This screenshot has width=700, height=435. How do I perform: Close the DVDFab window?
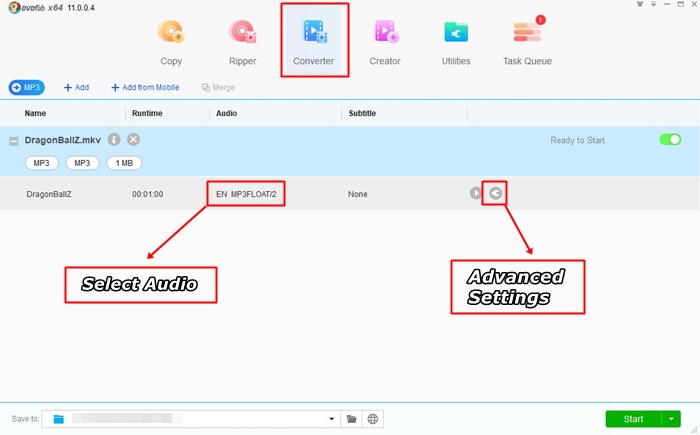coord(695,4)
